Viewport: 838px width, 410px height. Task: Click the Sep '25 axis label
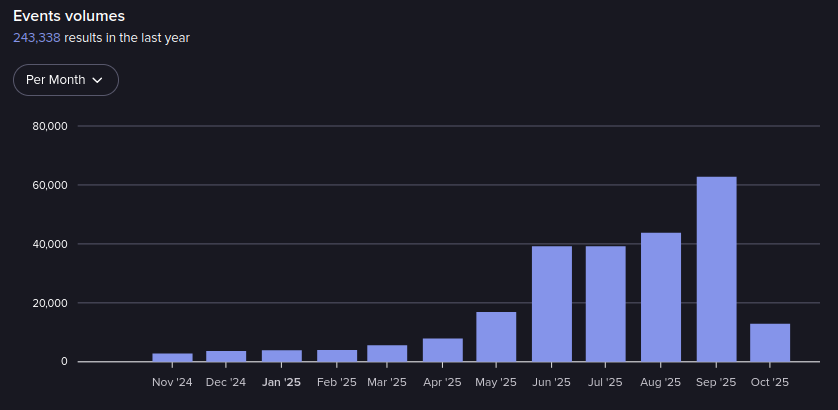tap(716, 382)
